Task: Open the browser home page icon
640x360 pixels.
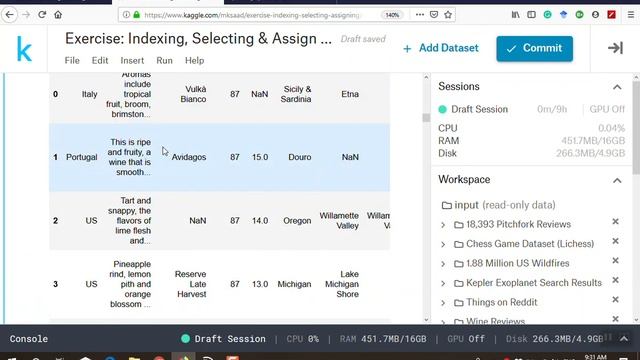Action: (x=58, y=15)
